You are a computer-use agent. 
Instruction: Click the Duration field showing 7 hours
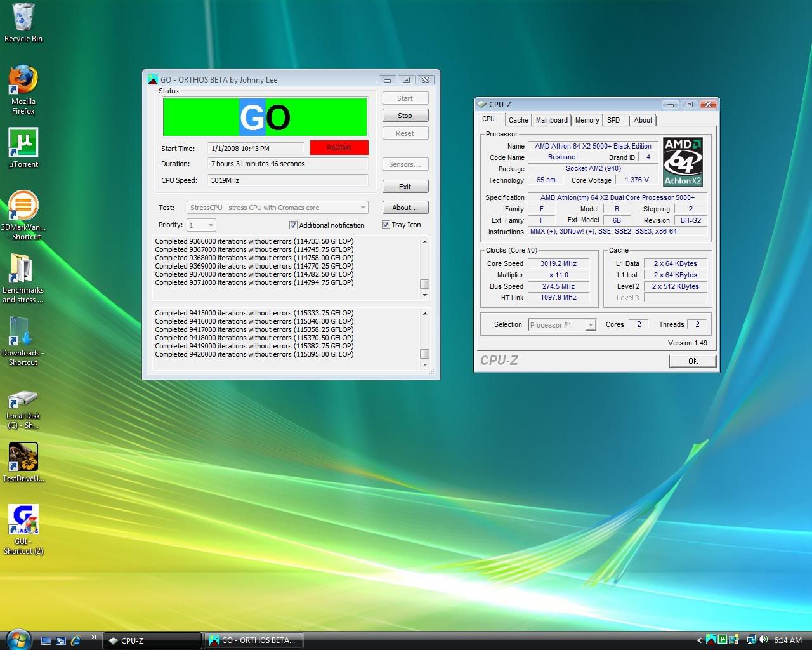tap(288, 164)
